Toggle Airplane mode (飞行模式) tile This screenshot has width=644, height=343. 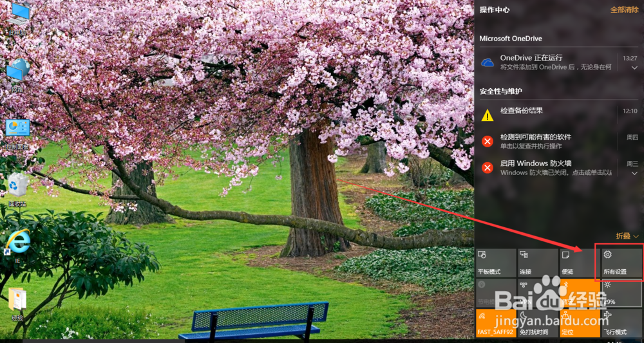(621, 323)
